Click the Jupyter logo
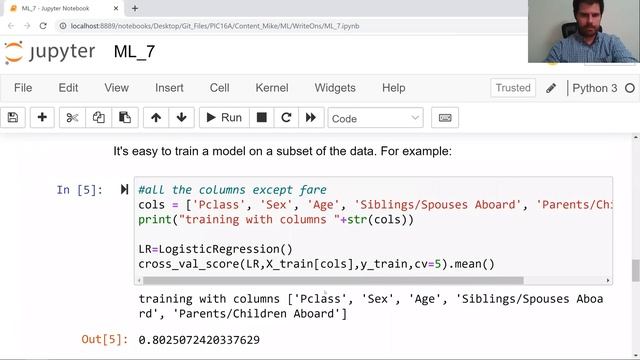640x360 pixels. [x=50, y=52]
